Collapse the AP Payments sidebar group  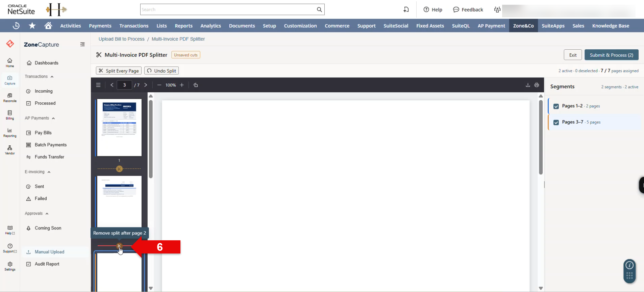tap(40, 118)
